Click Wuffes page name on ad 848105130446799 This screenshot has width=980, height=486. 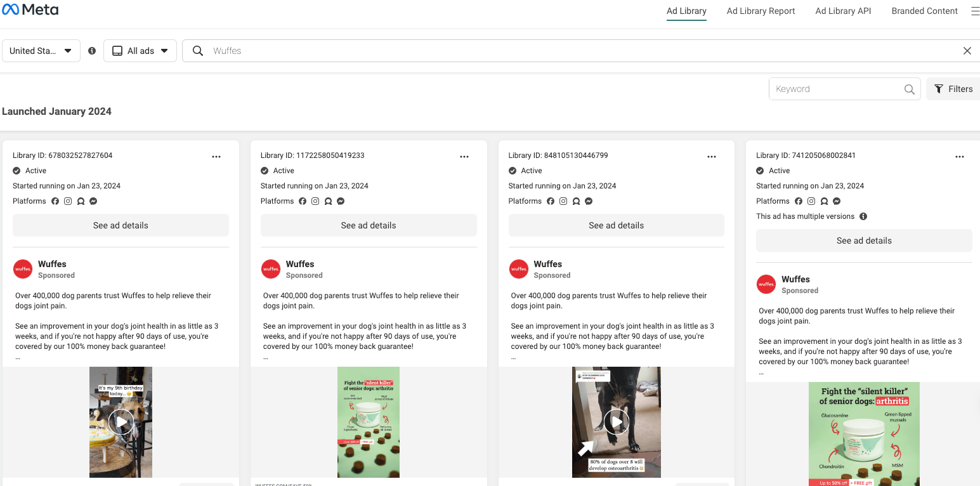coord(548,264)
